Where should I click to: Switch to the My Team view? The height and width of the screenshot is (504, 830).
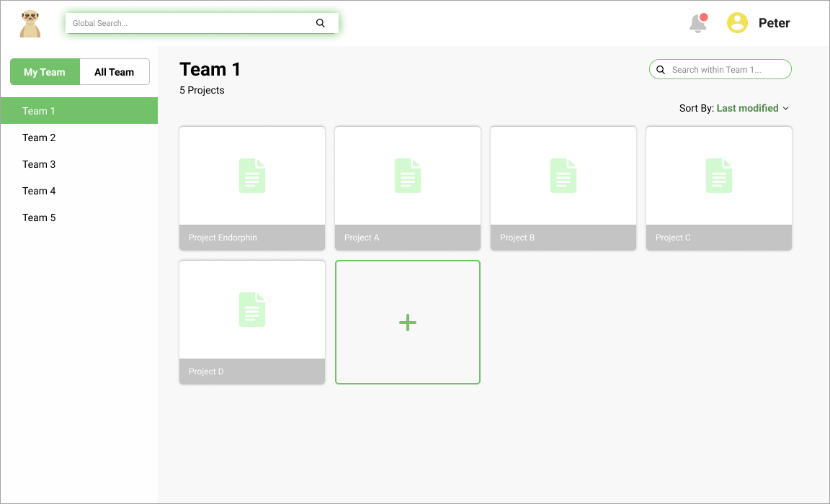[45, 72]
